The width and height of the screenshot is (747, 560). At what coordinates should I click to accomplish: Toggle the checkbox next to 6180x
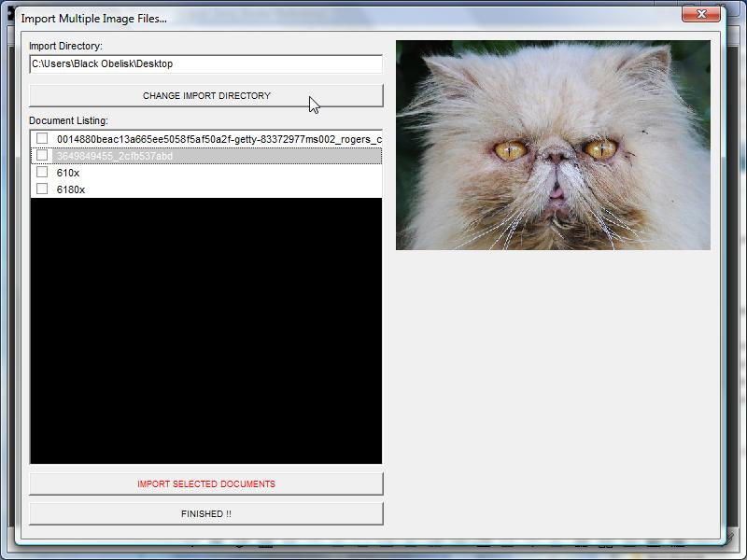pos(42,189)
